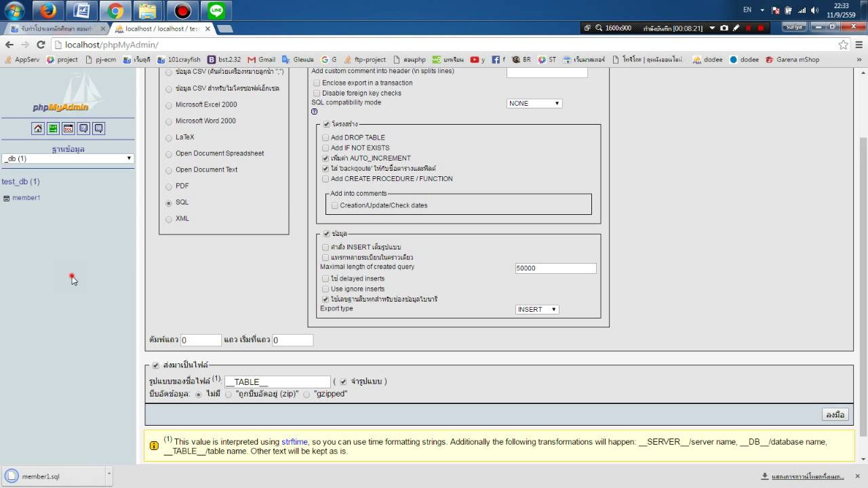The height and width of the screenshot is (488, 868).
Task: Open the SQL query window icon
Action: 68,128
